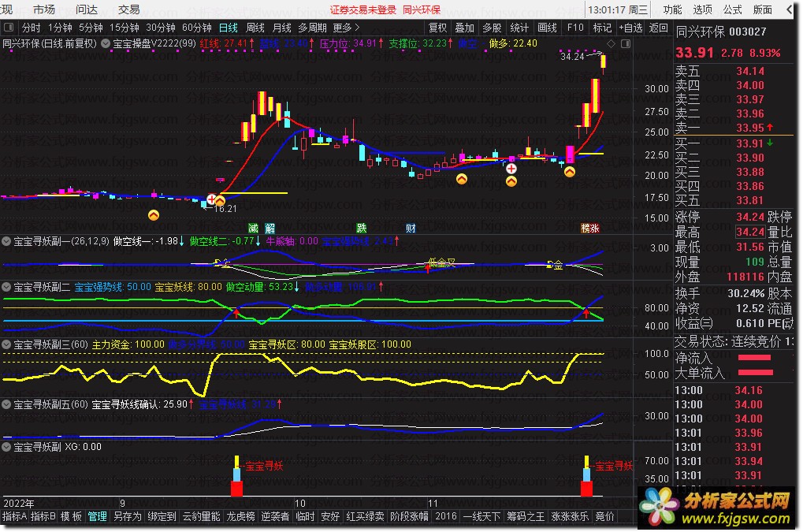Click the 解 event marker

270,228
